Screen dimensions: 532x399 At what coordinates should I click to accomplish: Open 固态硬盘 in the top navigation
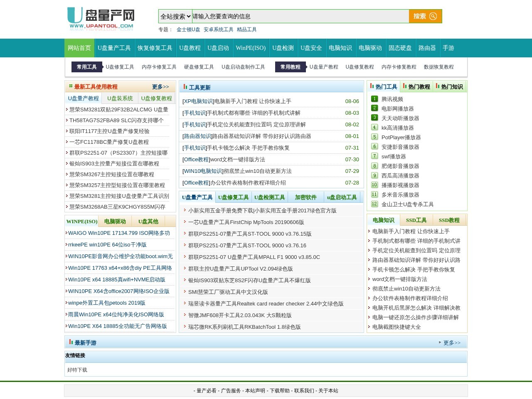[x=399, y=48]
